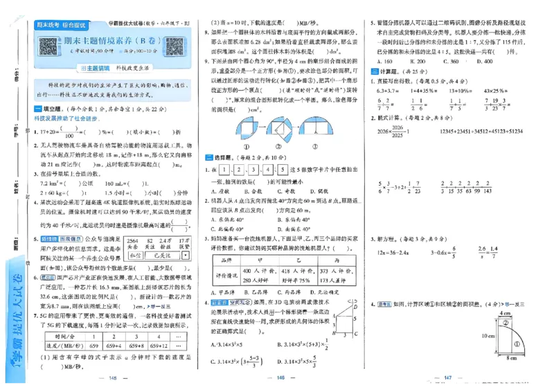Click the speed table cell '659+4'

(114, 346)
